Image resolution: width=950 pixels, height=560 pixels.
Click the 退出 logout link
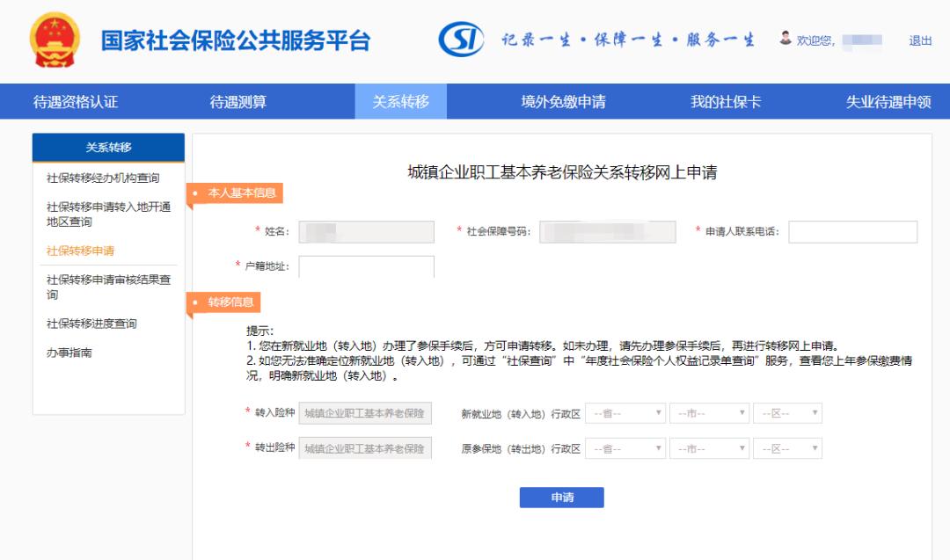pyautogui.click(x=921, y=41)
